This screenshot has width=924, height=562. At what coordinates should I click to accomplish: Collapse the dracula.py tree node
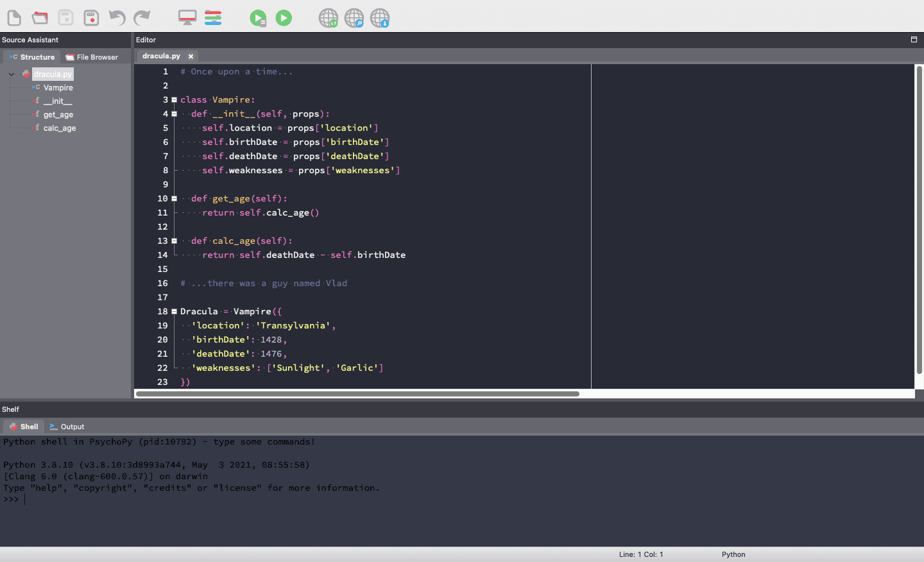tap(12, 74)
